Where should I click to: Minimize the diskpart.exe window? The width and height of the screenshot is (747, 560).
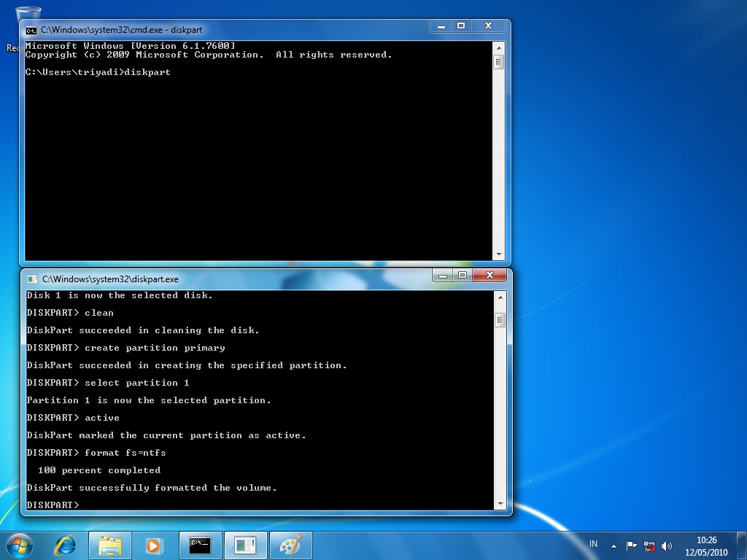(443, 275)
